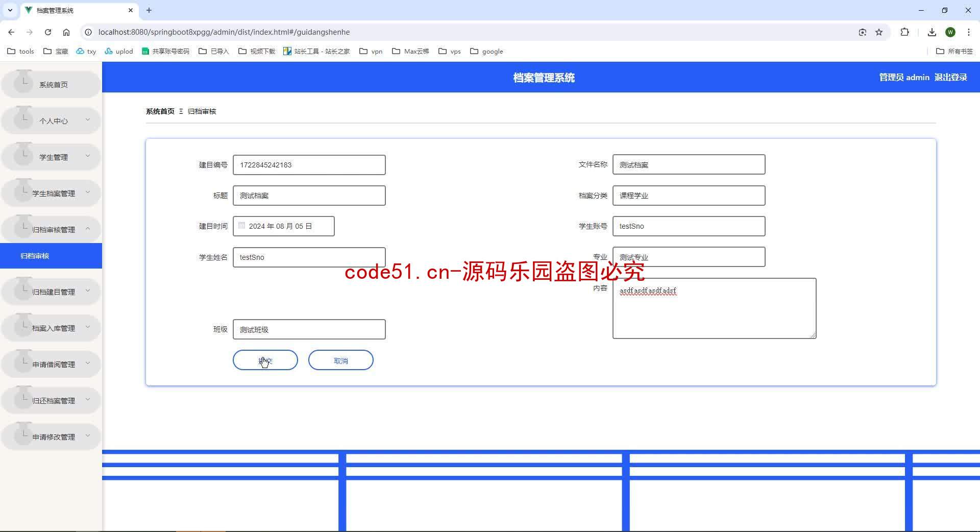Open the 所有书签 folder

tap(954, 51)
